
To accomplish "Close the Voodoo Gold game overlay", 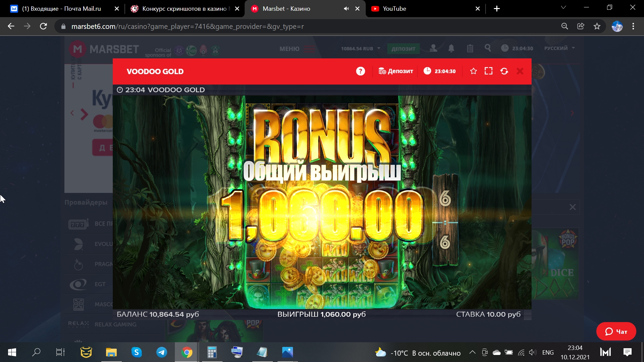I will click(520, 71).
